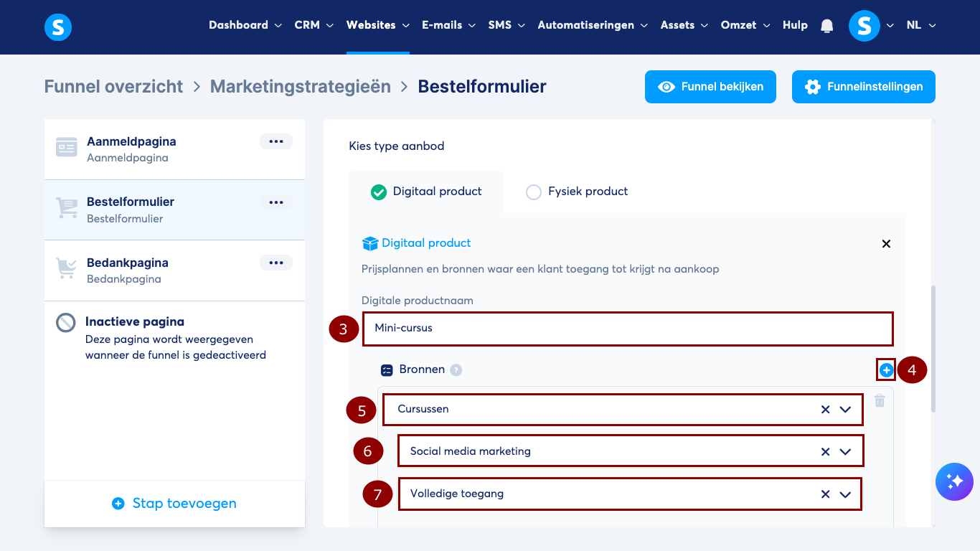Open the Omzet menu
This screenshot has width=980, height=551.
tap(745, 25)
